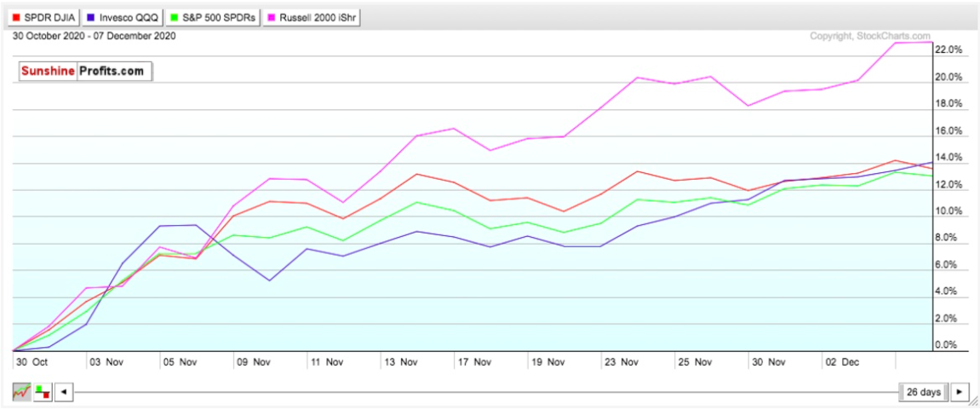Toggle the Invesco QQQ legend button
This screenshot has height=410, width=980.
click(x=121, y=18)
